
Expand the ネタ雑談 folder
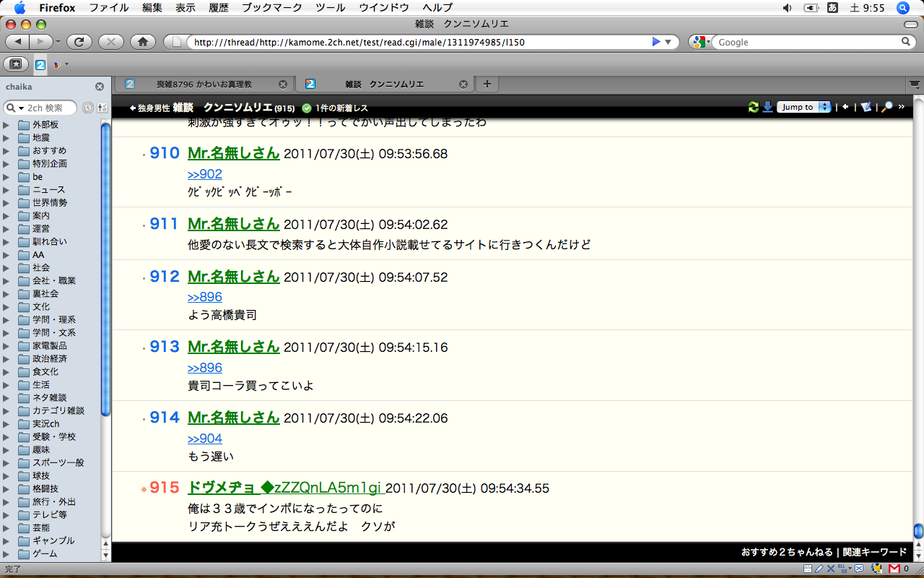tap(6, 398)
